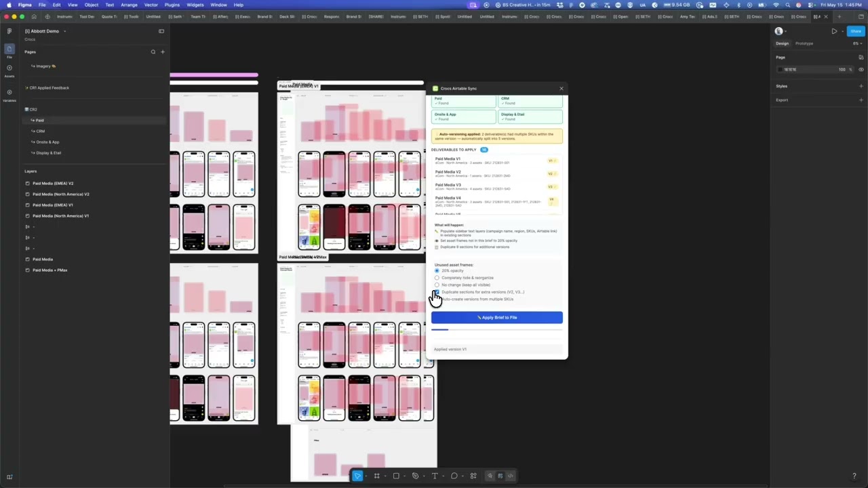868x488 pixels.
Task: Open the CRM page
Action: (41, 131)
